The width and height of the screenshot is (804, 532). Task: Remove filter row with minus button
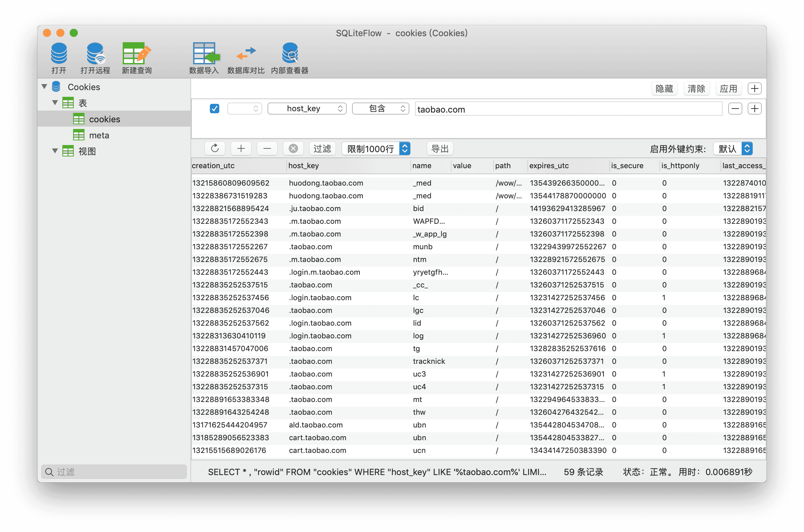coord(735,109)
